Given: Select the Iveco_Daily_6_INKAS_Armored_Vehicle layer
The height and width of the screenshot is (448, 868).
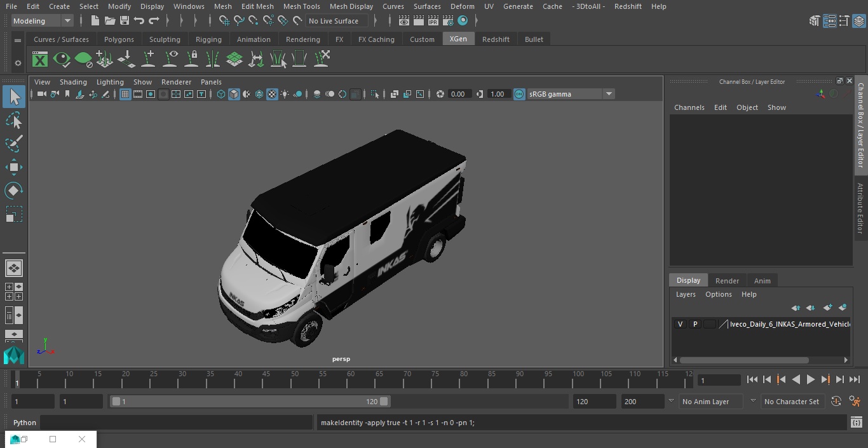Looking at the screenshot, I should [x=790, y=324].
